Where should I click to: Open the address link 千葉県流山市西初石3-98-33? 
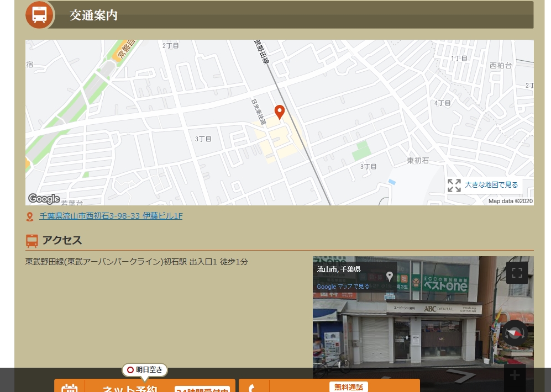[111, 216]
